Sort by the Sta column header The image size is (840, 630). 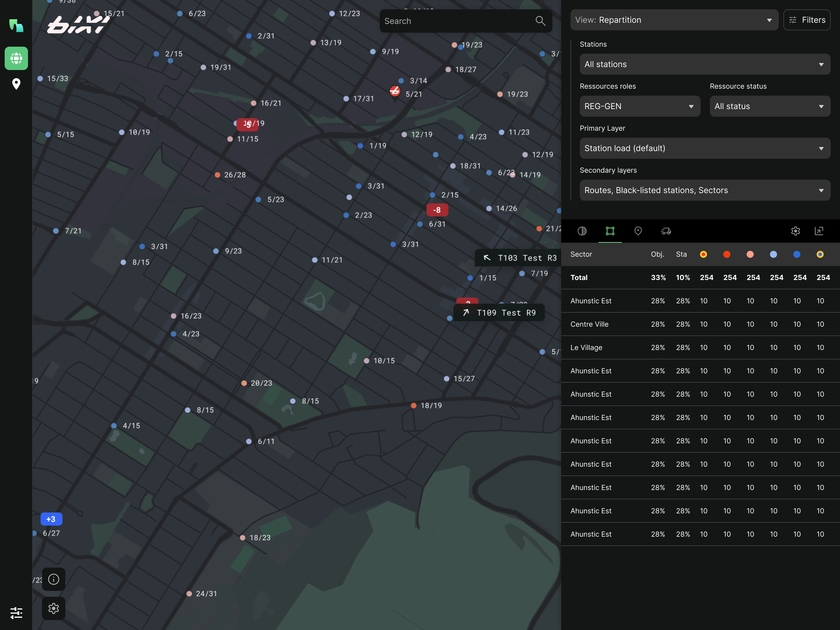click(681, 254)
